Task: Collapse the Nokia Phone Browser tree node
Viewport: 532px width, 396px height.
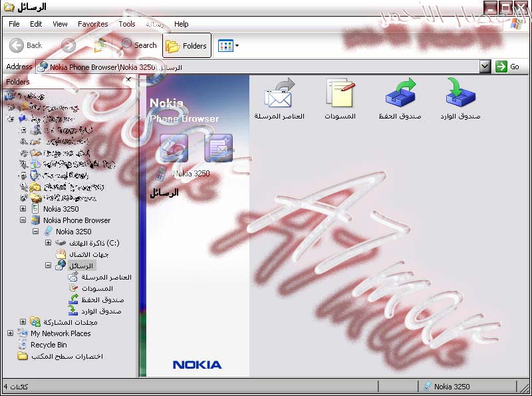Action: point(23,220)
